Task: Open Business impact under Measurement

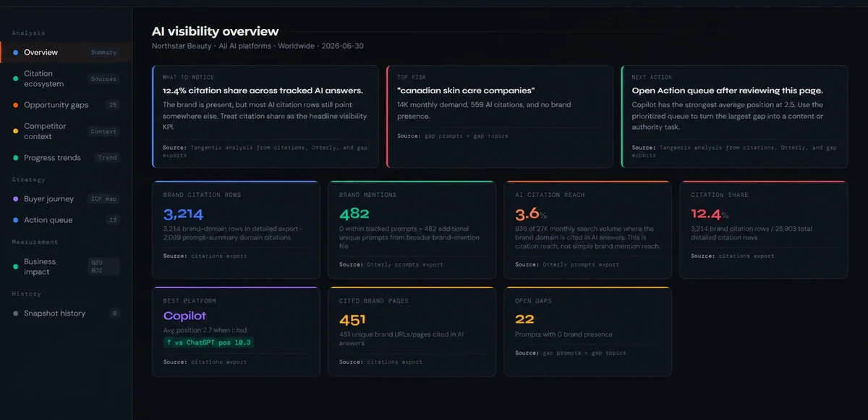Action: [66, 266]
